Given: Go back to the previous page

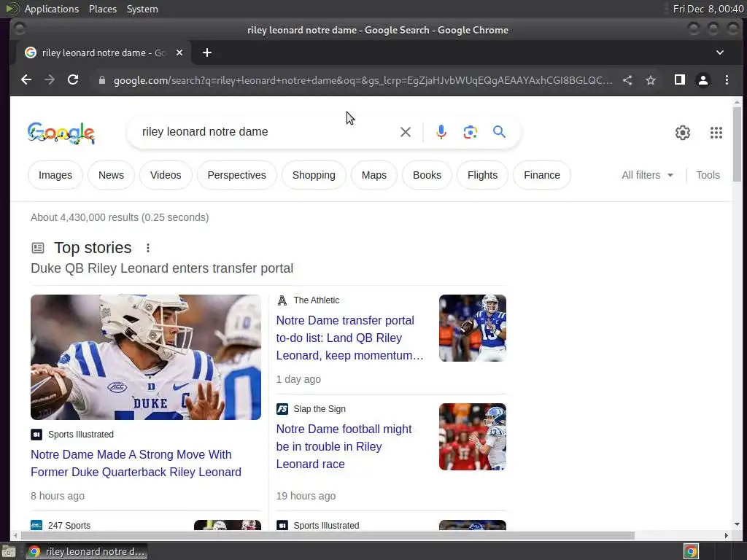Looking at the screenshot, I should pos(26,80).
